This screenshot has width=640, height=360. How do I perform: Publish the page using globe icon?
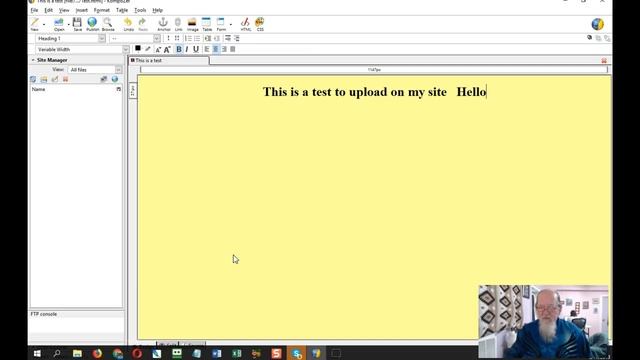click(92, 24)
